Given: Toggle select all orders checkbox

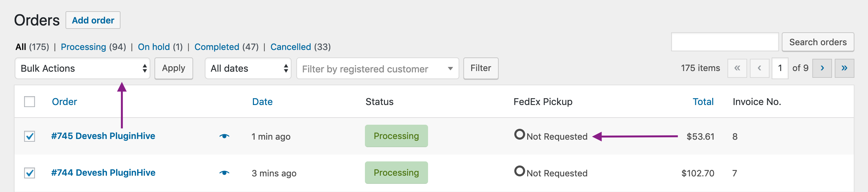Looking at the screenshot, I should 30,102.
